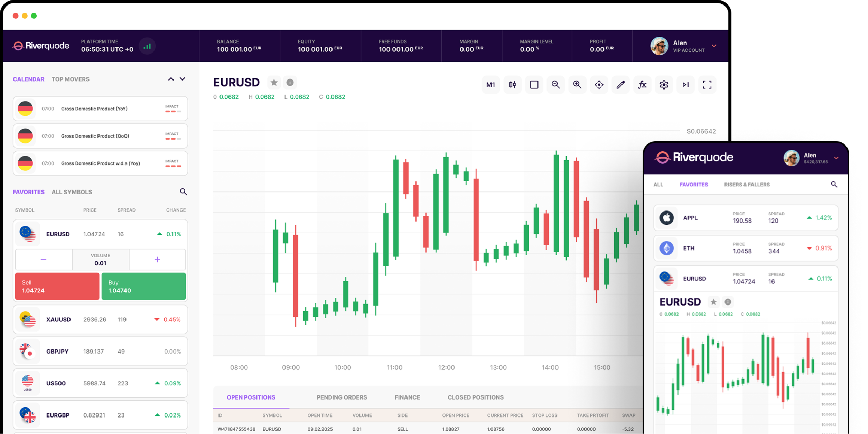Screen dimensions: 868x434
Task: Switch to Top Movers tab
Action: tap(70, 79)
